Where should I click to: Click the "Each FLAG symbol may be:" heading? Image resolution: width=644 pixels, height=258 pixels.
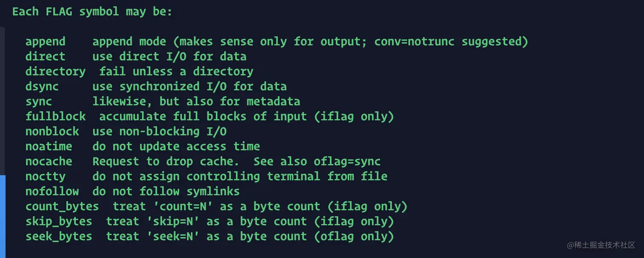[x=92, y=11]
